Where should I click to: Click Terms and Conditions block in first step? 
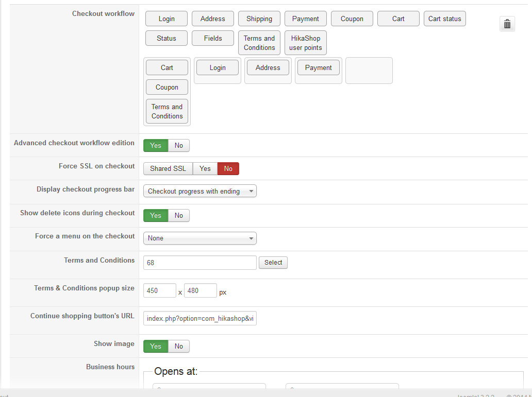point(167,111)
